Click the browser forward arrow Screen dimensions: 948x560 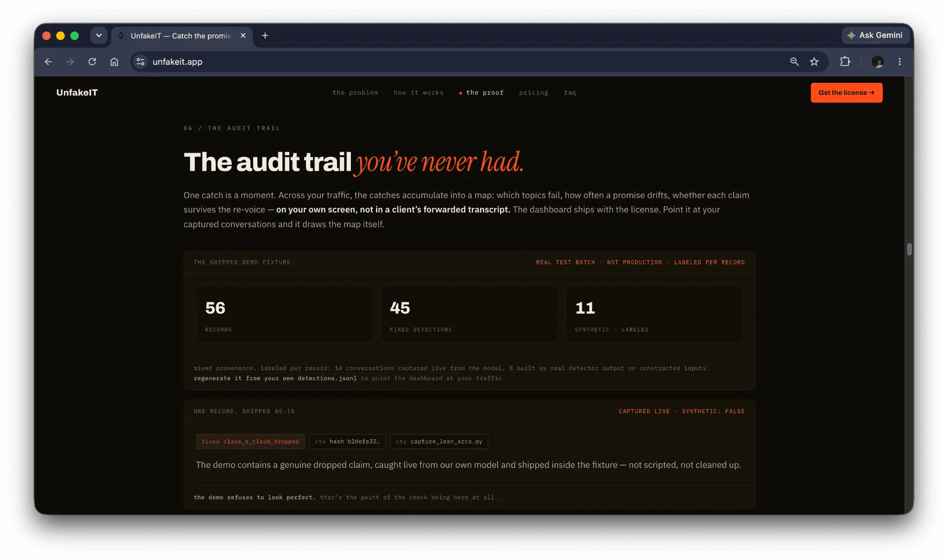(x=70, y=62)
